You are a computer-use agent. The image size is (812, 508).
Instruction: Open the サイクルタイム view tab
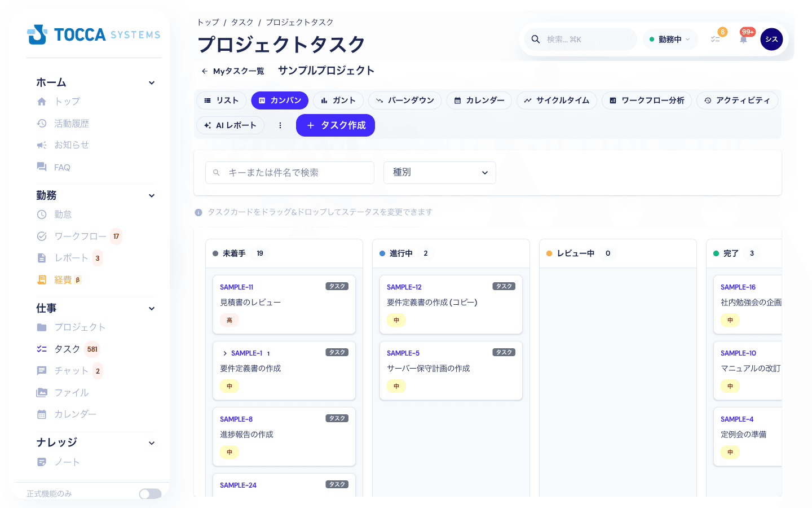click(557, 100)
